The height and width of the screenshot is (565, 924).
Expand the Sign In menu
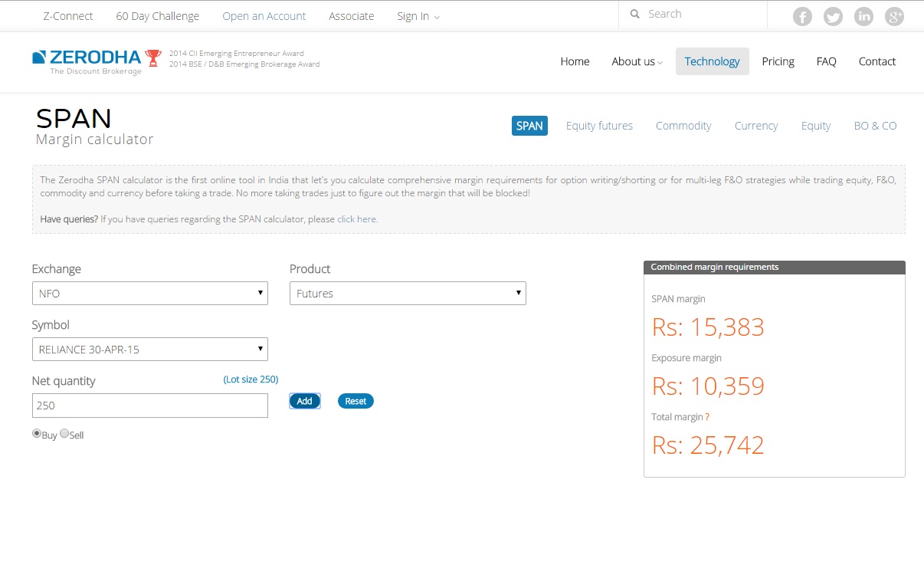click(418, 16)
